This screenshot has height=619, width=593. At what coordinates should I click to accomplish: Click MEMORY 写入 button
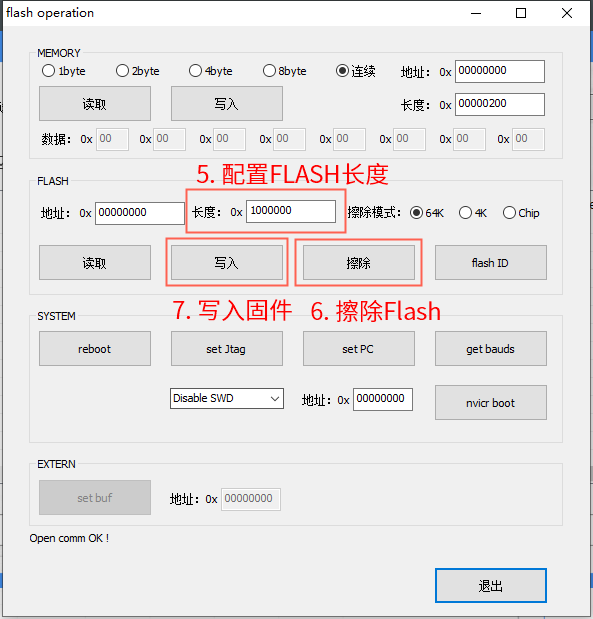tap(227, 104)
